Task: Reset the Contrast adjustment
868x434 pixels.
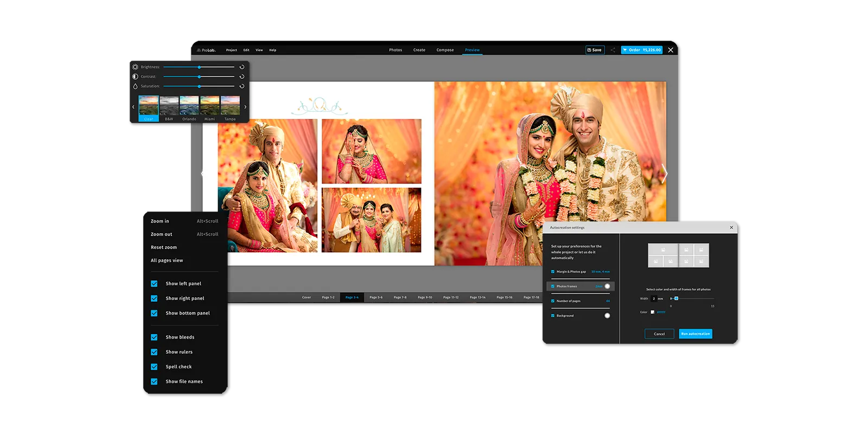Action: [242, 76]
